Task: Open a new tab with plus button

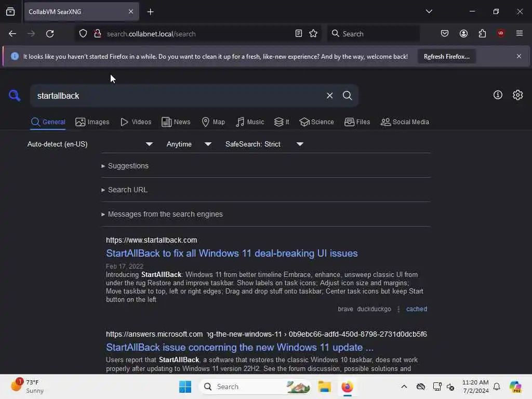Action: coord(150,11)
